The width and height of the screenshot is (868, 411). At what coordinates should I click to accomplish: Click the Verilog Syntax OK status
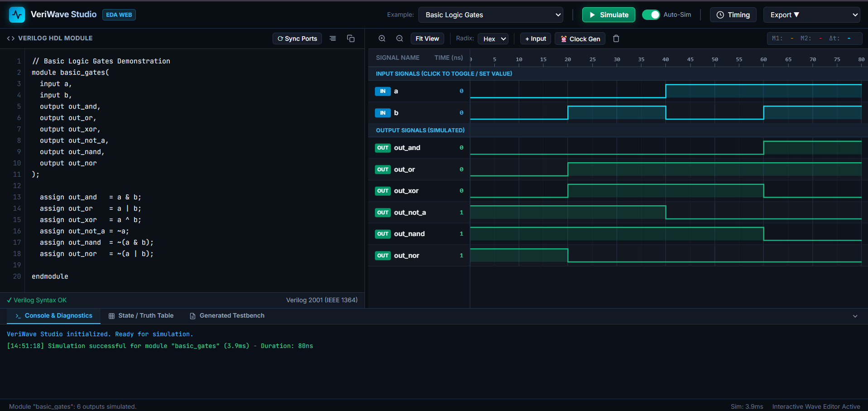[37, 300]
